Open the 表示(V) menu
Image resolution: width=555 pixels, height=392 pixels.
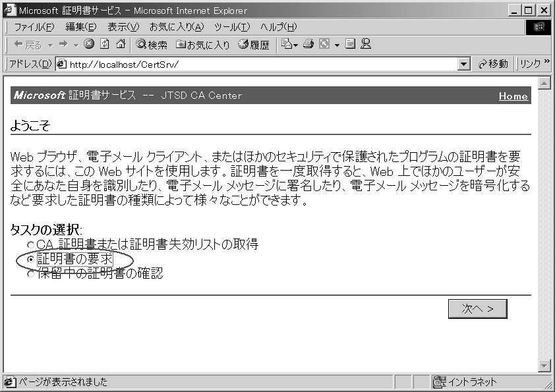pos(123,27)
